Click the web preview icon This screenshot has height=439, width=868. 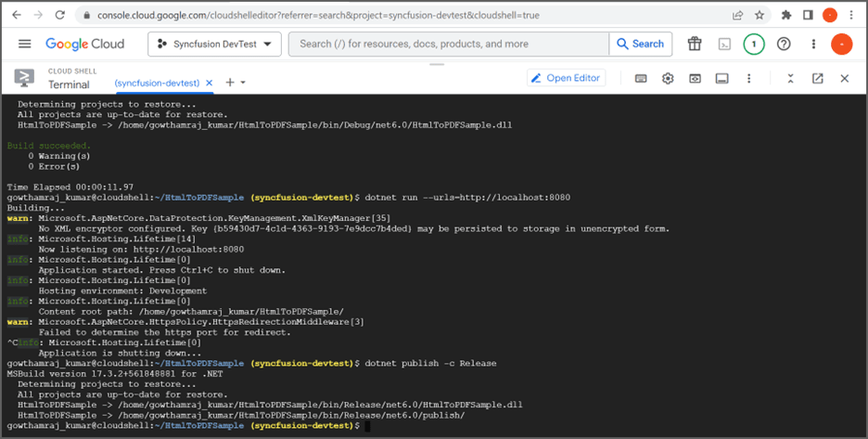pyautogui.click(x=695, y=79)
